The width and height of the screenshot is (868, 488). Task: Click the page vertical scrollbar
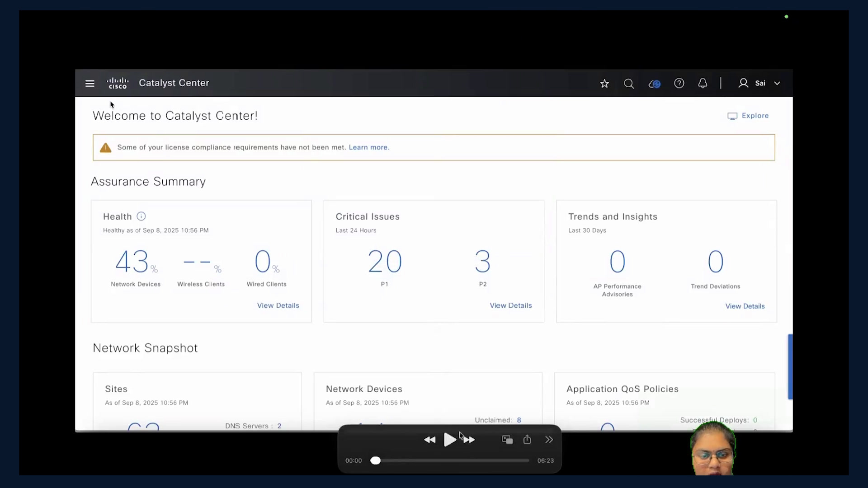[790, 366]
